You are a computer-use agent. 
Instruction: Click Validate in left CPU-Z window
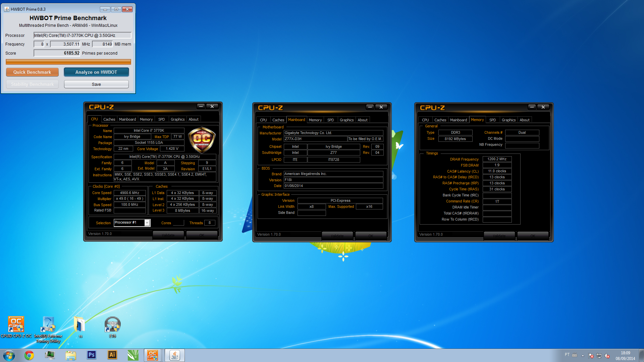tap(168, 235)
